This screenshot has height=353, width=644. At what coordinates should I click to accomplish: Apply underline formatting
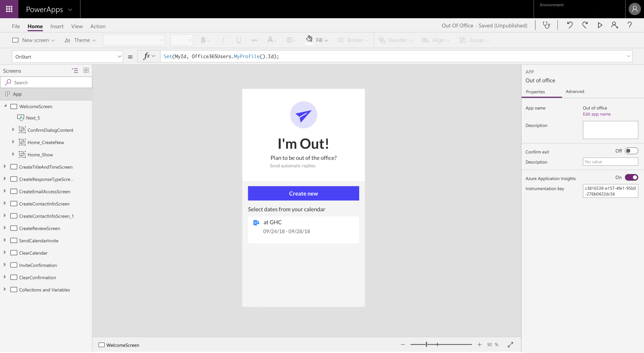tap(238, 40)
